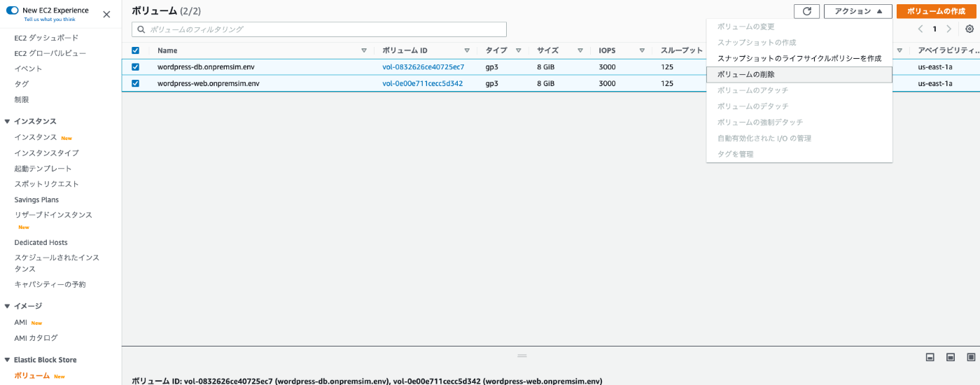Screen dimensions: 980x385
Task: Open リザーブドインスタンス in sidebar
Action: (x=53, y=215)
